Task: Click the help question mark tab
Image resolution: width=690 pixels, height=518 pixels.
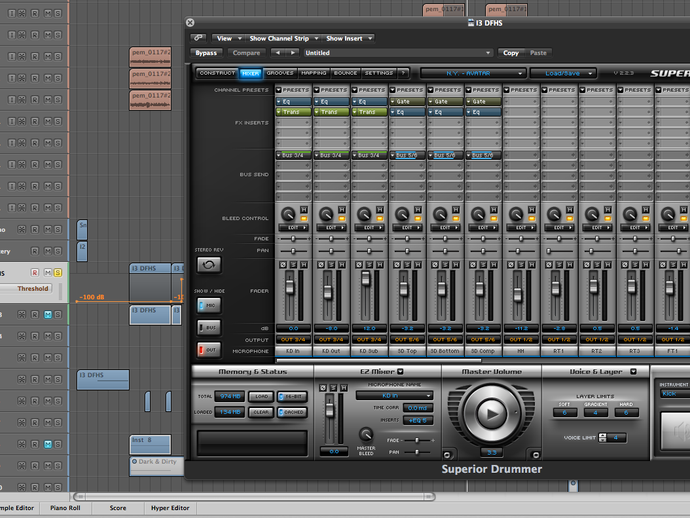Action: (403, 73)
